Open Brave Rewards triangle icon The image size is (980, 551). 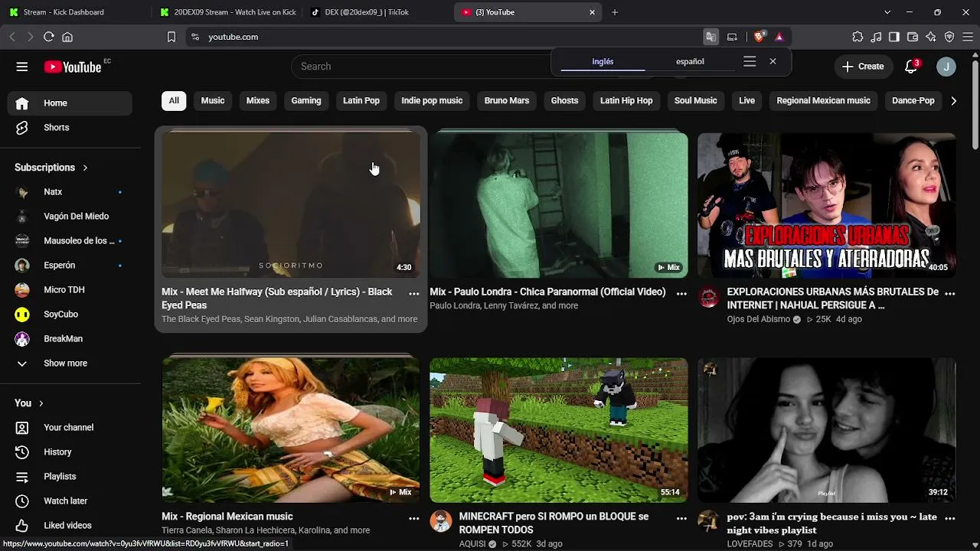coord(779,37)
